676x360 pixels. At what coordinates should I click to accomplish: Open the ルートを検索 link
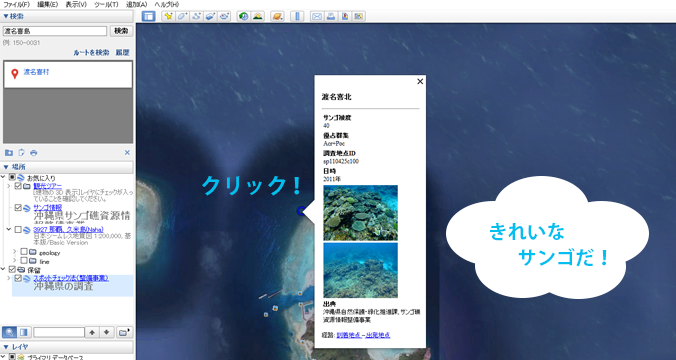(91, 53)
